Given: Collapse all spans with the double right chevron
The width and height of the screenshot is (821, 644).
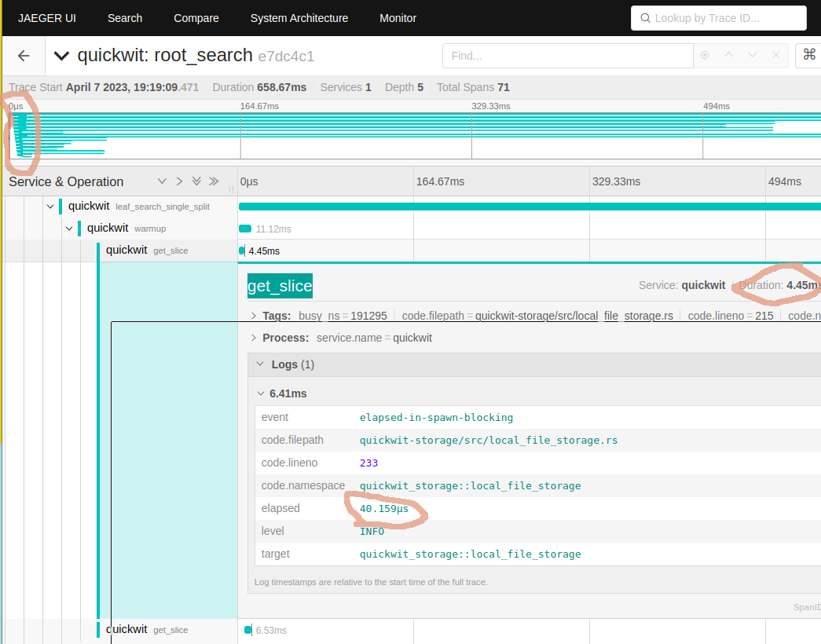Looking at the screenshot, I should pos(214,181).
